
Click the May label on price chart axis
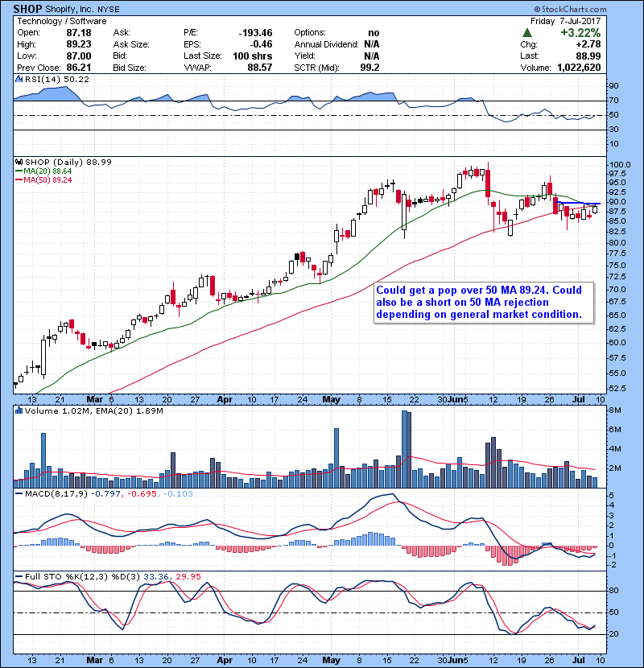331,400
